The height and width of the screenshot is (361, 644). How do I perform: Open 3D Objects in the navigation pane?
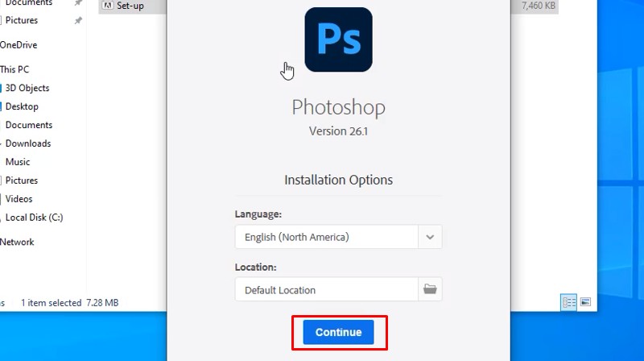click(27, 88)
